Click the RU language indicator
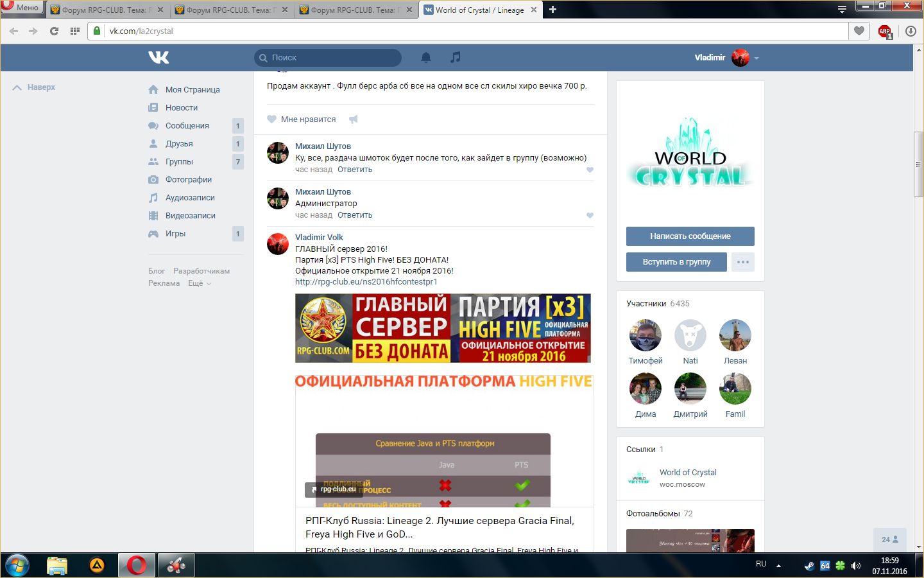The height and width of the screenshot is (578, 924). (761, 564)
